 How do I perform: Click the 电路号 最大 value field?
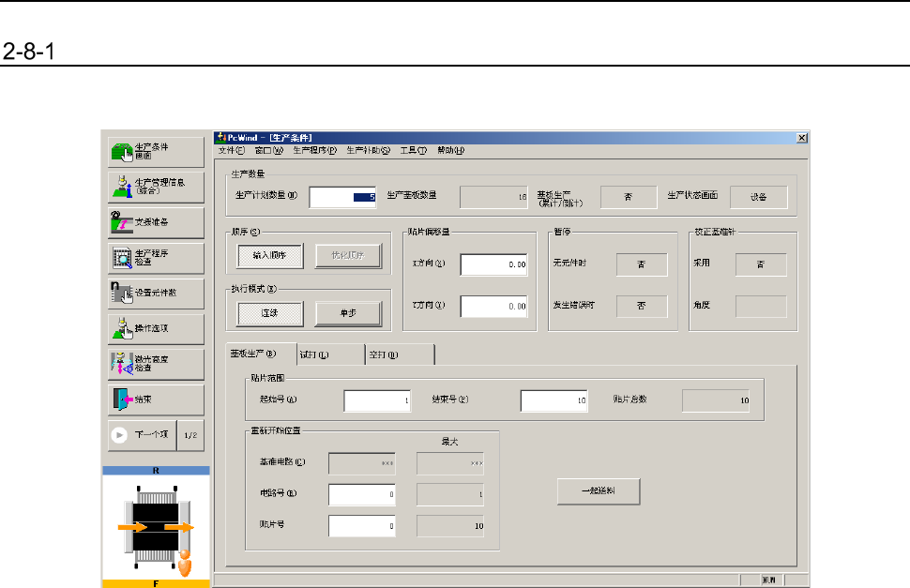click(x=449, y=494)
